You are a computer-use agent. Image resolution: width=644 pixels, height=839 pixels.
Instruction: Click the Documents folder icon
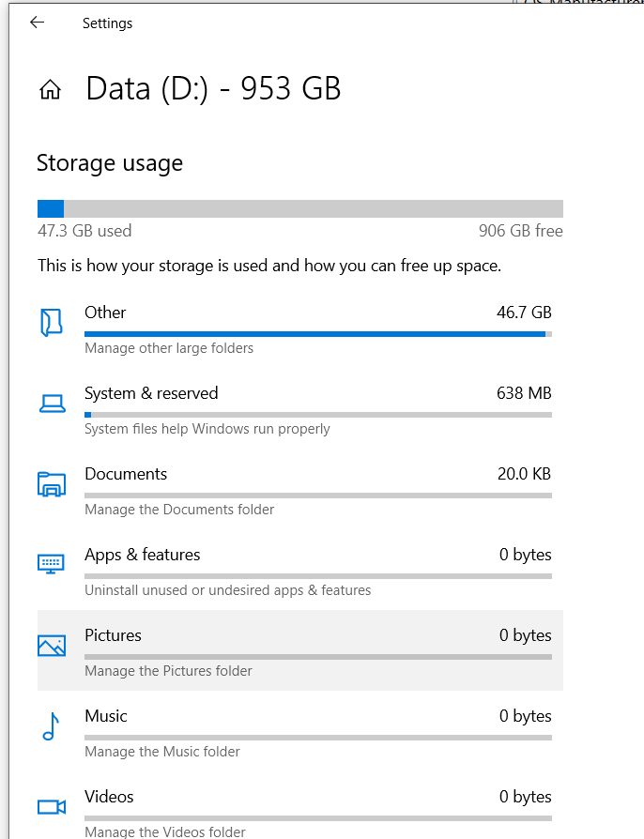pyautogui.click(x=54, y=482)
